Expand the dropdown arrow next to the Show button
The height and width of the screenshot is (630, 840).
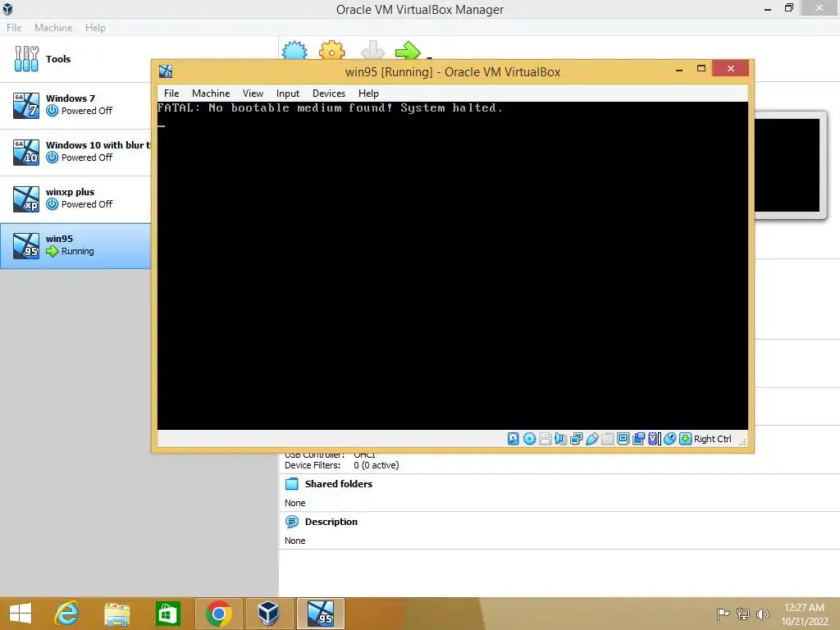pos(429,57)
